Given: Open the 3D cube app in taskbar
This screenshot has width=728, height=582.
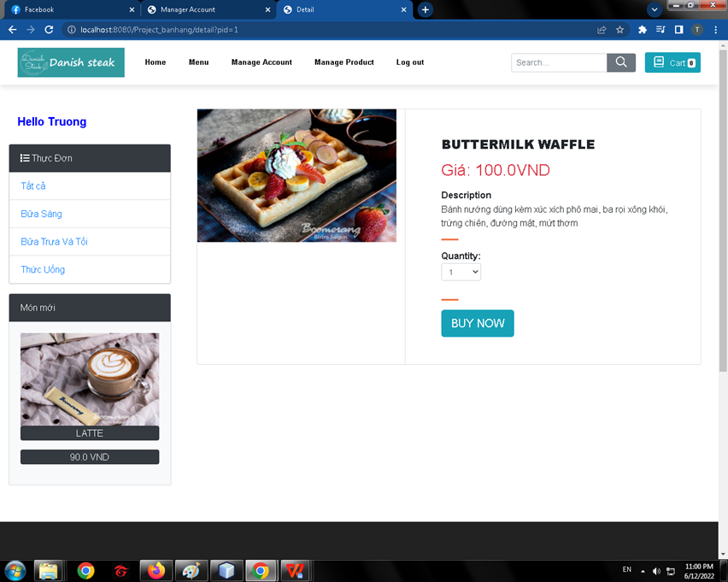Looking at the screenshot, I should click(x=226, y=570).
